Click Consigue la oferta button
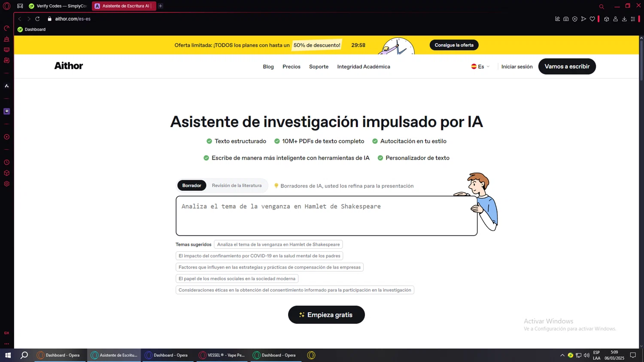The image size is (644, 362). 454,45
